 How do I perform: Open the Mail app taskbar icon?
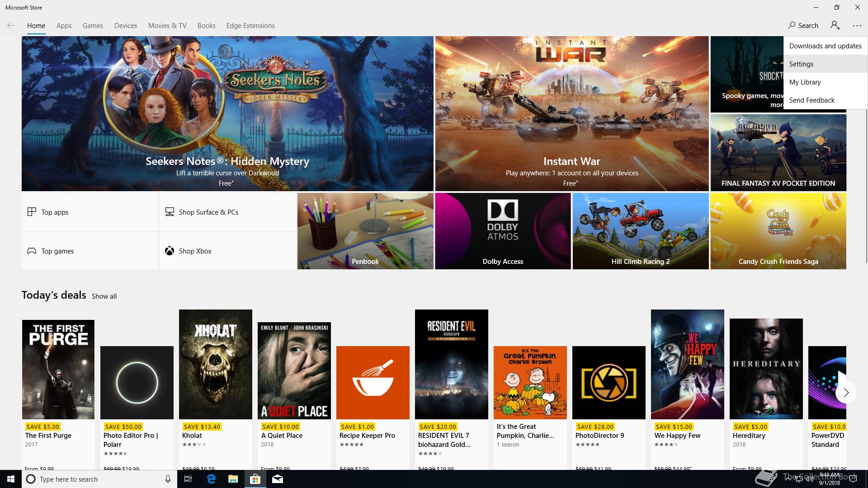coord(278,479)
